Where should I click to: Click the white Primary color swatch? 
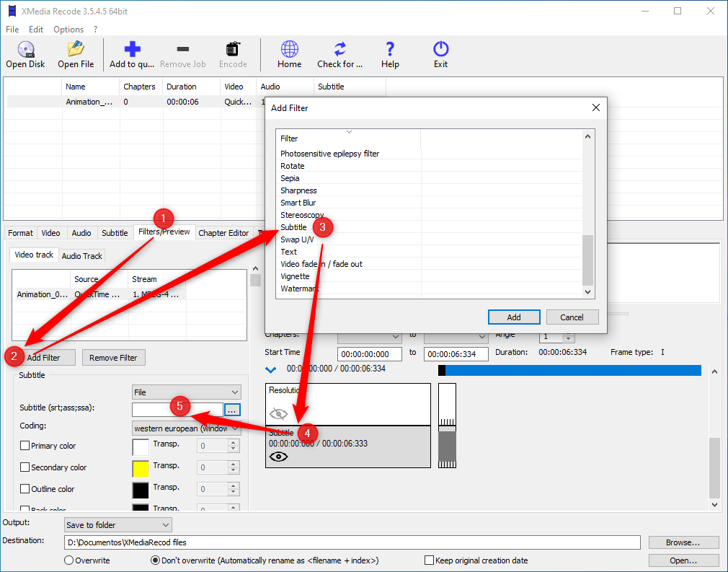pos(141,447)
